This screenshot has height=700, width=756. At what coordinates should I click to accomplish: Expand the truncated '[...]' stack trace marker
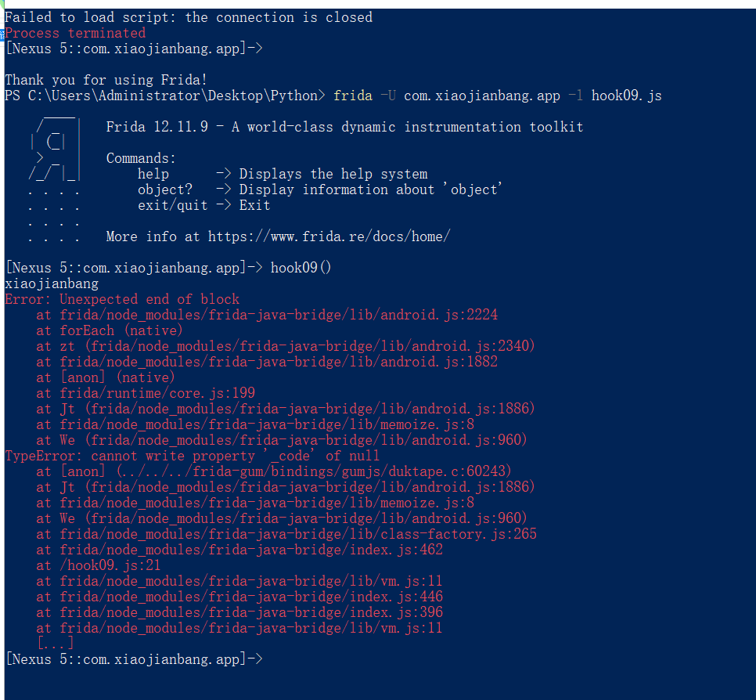click(x=56, y=643)
